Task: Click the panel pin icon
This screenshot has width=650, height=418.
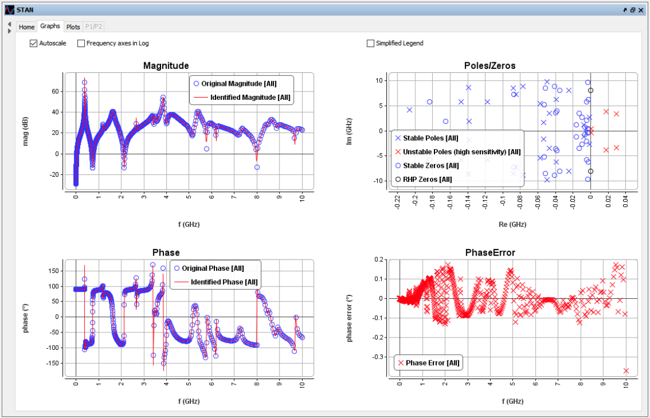Action: pyautogui.click(x=625, y=10)
